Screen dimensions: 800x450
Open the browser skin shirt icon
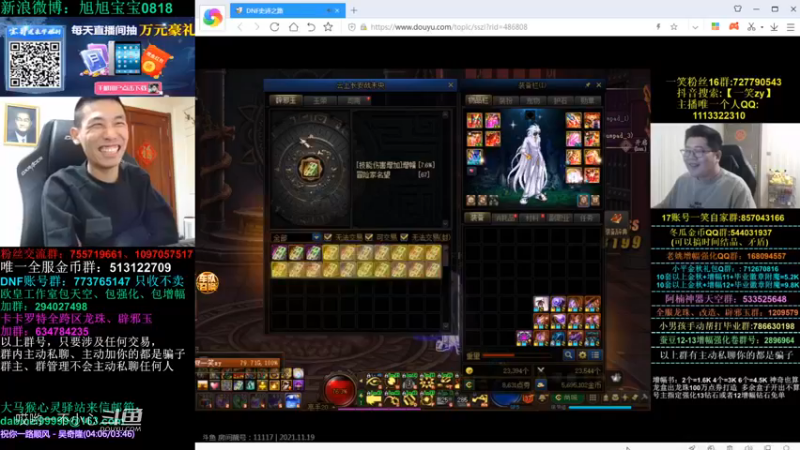click(x=738, y=9)
